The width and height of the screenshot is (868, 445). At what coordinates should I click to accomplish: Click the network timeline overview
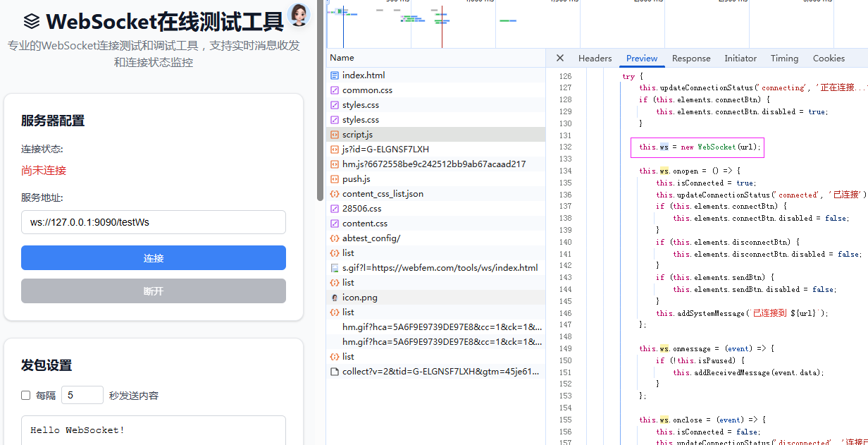597,23
